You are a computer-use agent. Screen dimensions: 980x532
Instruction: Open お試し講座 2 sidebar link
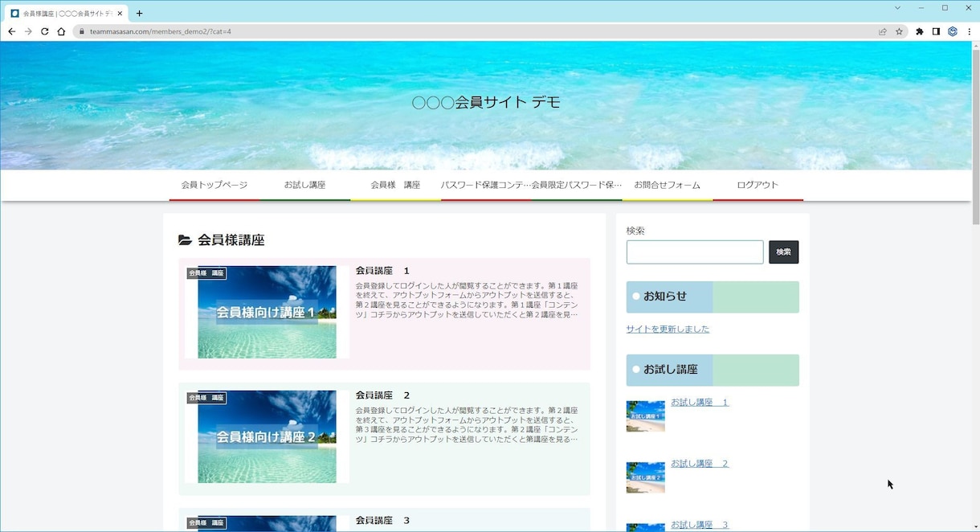click(x=700, y=464)
